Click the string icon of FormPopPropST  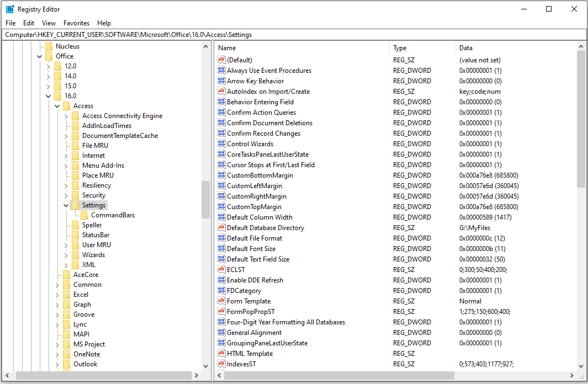point(221,311)
